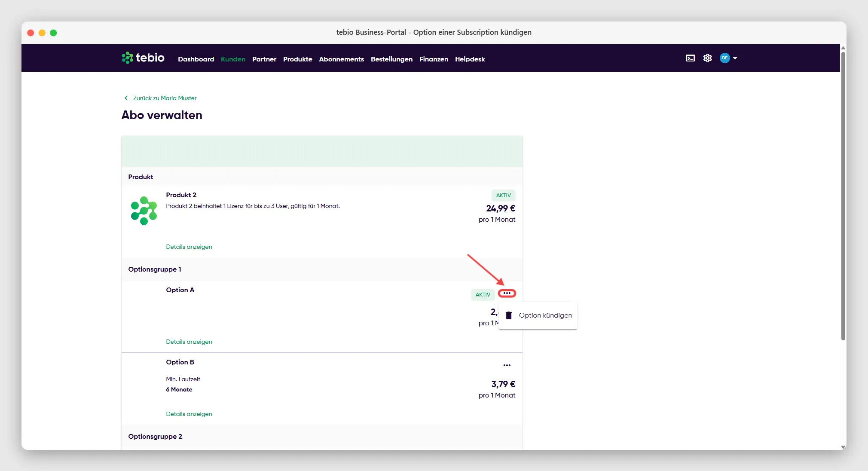Open Produkte menu item
The image size is (868, 471).
click(x=297, y=59)
